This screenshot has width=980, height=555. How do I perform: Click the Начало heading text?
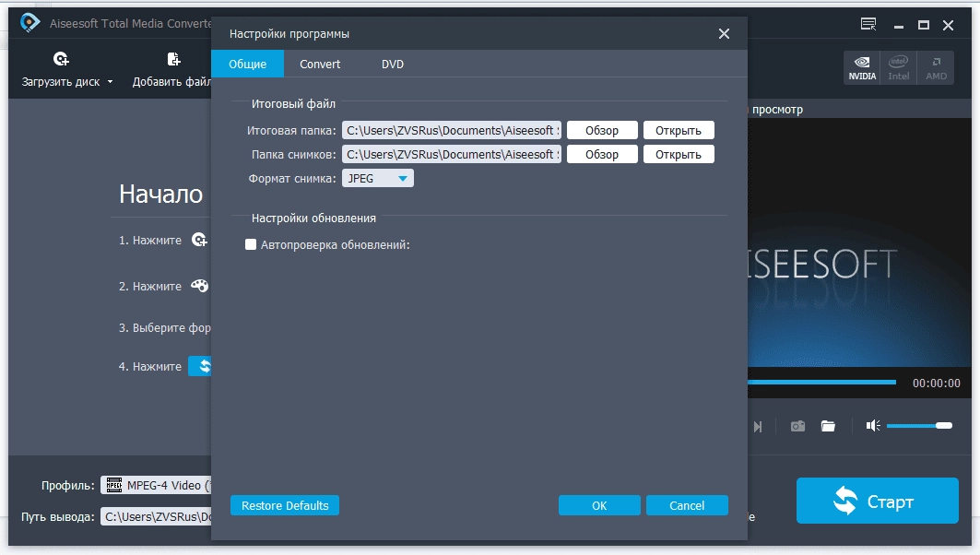[160, 195]
